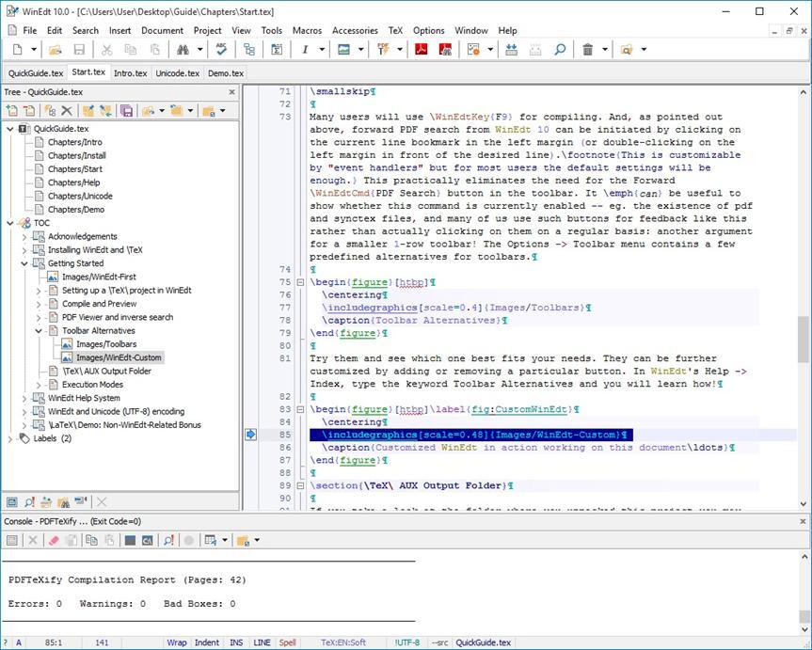Click the editor vertical scrollbar

point(804,282)
